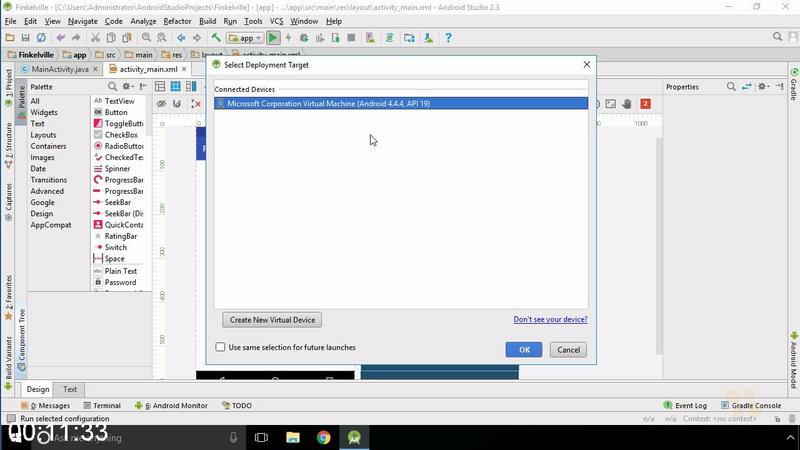
Task: Click the Stop square toolbar icon
Action: click(x=351, y=38)
